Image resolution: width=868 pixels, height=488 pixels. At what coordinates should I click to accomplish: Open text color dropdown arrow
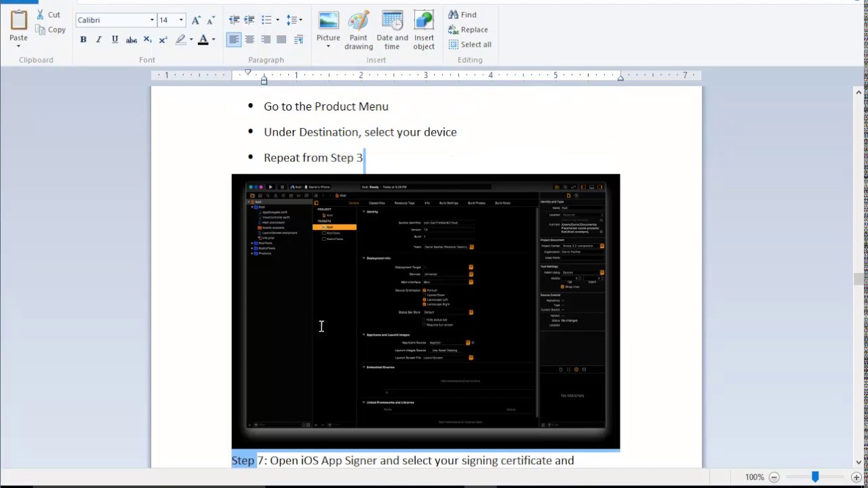(213, 40)
